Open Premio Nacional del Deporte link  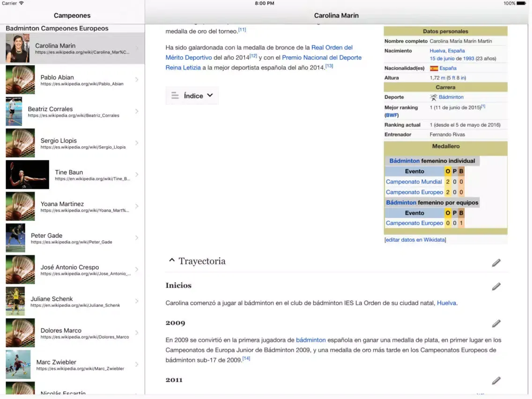point(322,57)
